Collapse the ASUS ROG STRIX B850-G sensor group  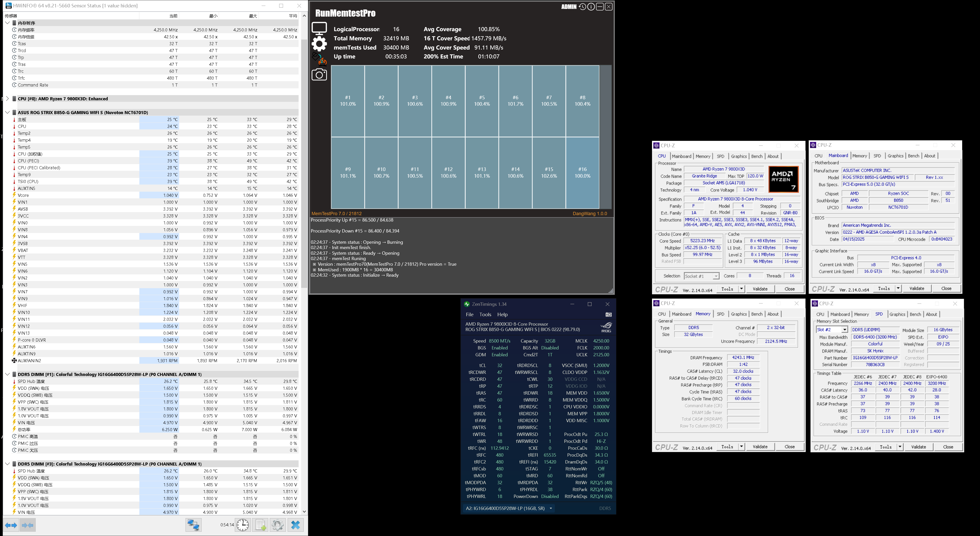(x=7, y=113)
